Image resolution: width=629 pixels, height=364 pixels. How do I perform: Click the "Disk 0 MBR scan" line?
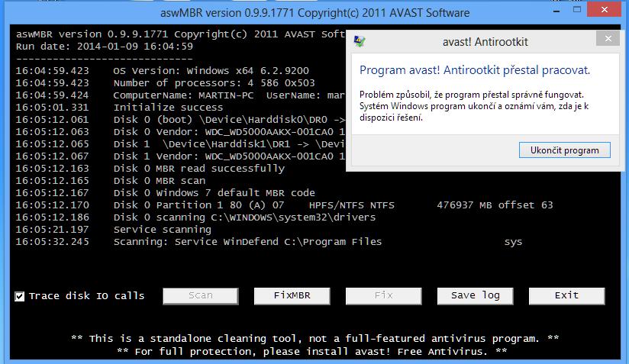point(111,181)
